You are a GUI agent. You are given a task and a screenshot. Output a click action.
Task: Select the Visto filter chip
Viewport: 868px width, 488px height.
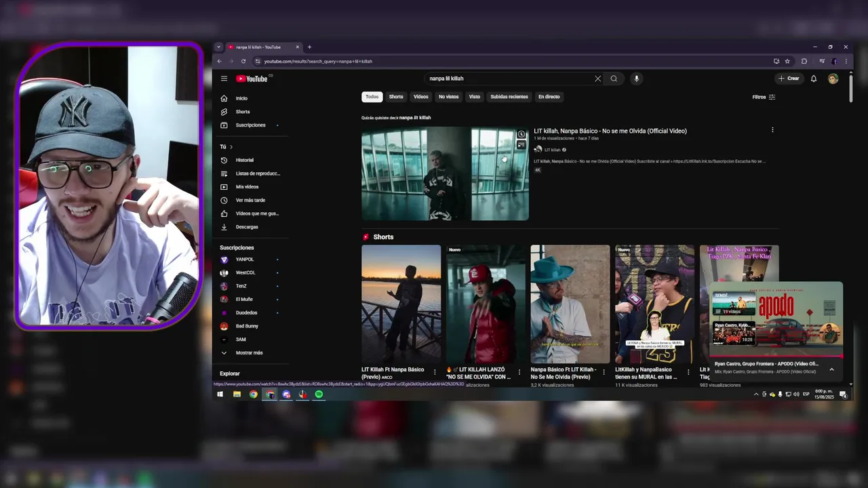[x=475, y=97]
